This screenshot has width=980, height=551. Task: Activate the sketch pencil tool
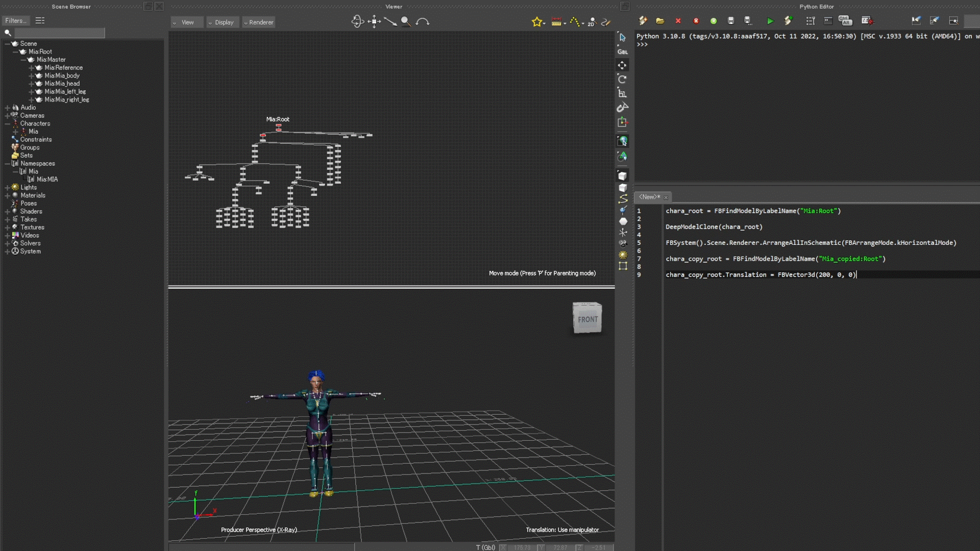pyautogui.click(x=606, y=21)
